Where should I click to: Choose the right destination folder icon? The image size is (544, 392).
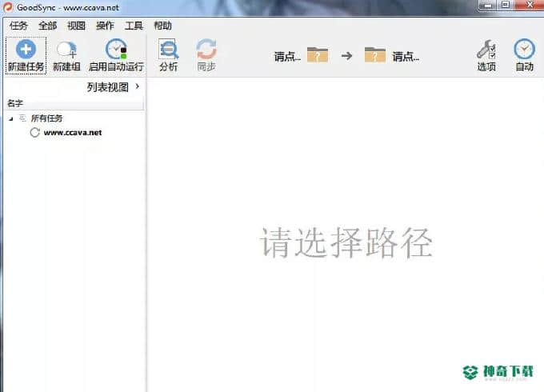tap(375, 55)
